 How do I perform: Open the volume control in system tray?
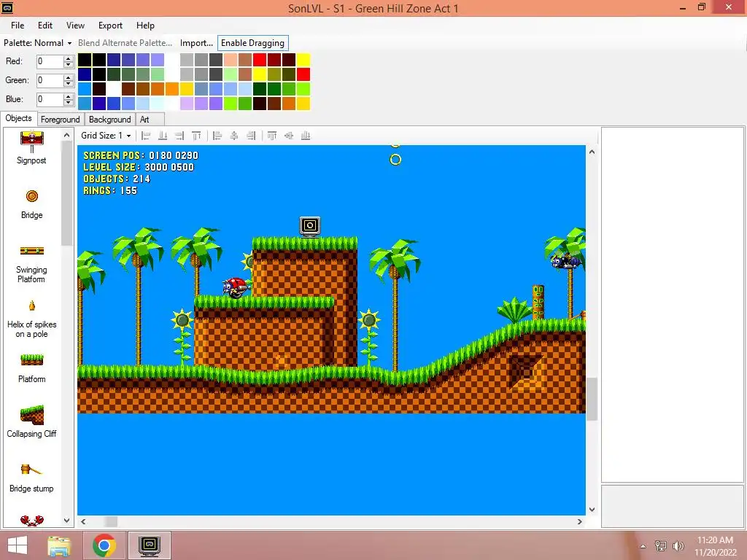point(678,545)
